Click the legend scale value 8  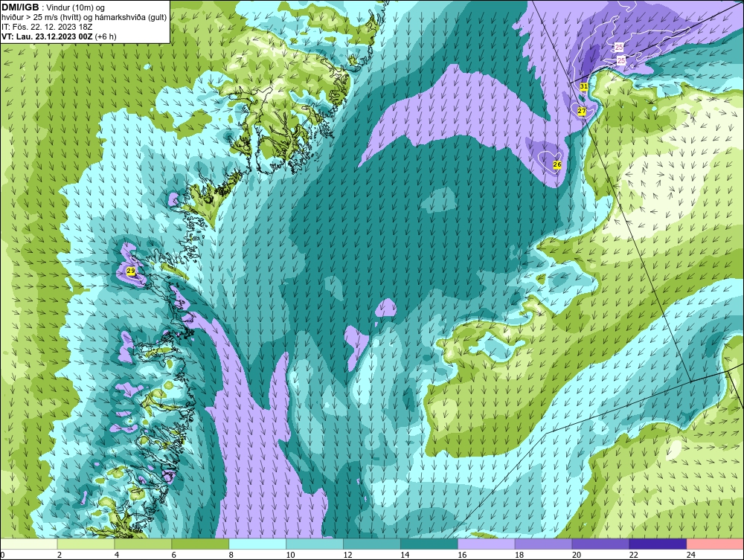231,555
